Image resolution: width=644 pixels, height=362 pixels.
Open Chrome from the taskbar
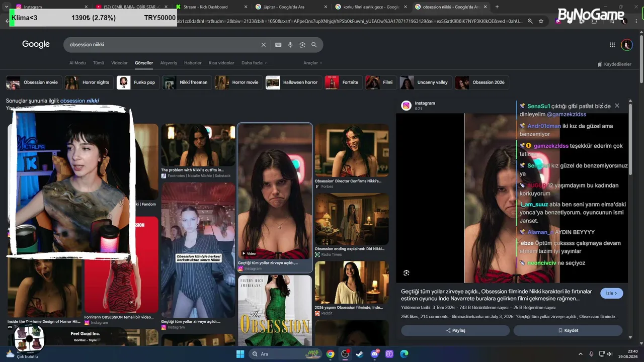pos(330,354)
